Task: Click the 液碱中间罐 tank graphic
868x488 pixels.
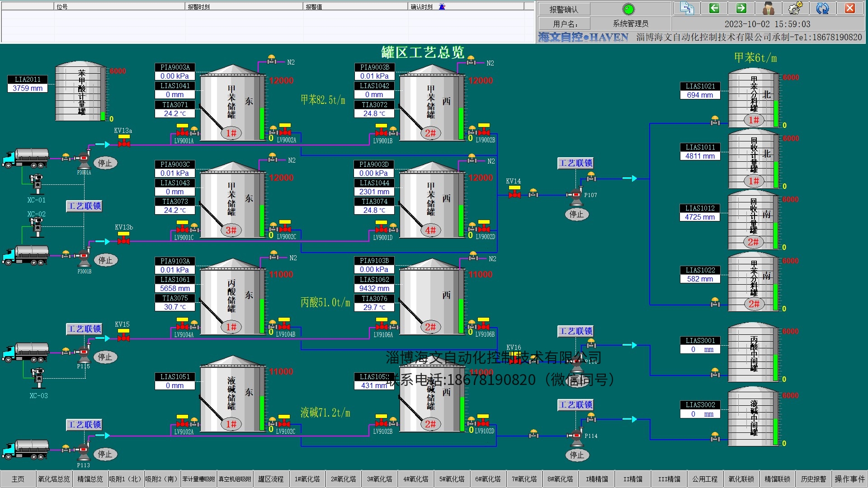Action: 754,417
